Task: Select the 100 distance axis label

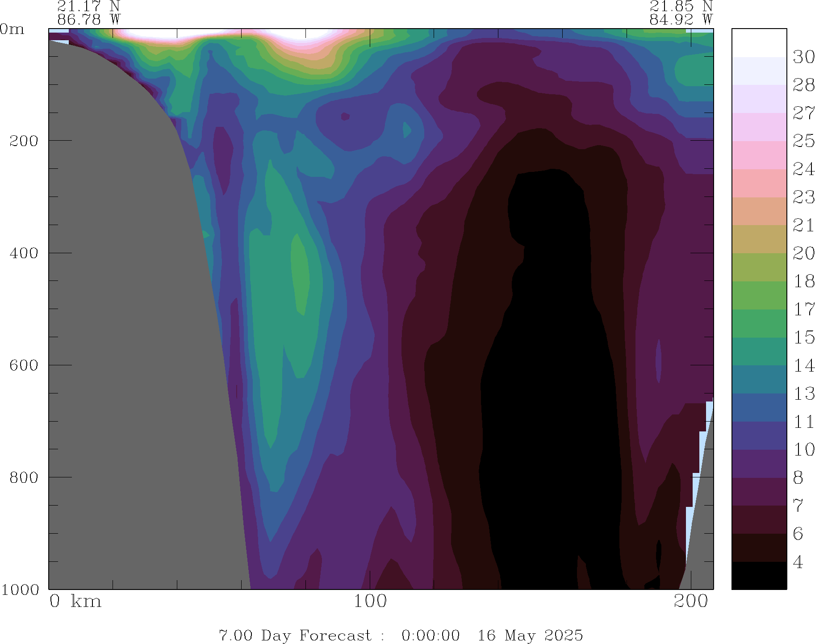Action: (x=370, y=601)
